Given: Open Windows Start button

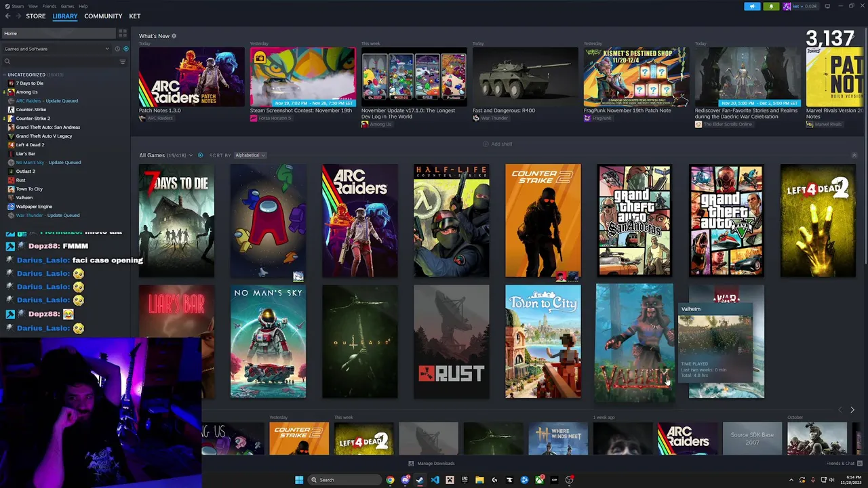Looking at the screenshot, I should 299,480.
